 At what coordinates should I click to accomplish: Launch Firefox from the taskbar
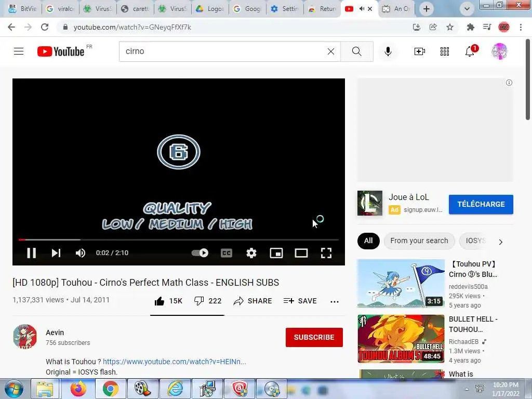(78, 389)
